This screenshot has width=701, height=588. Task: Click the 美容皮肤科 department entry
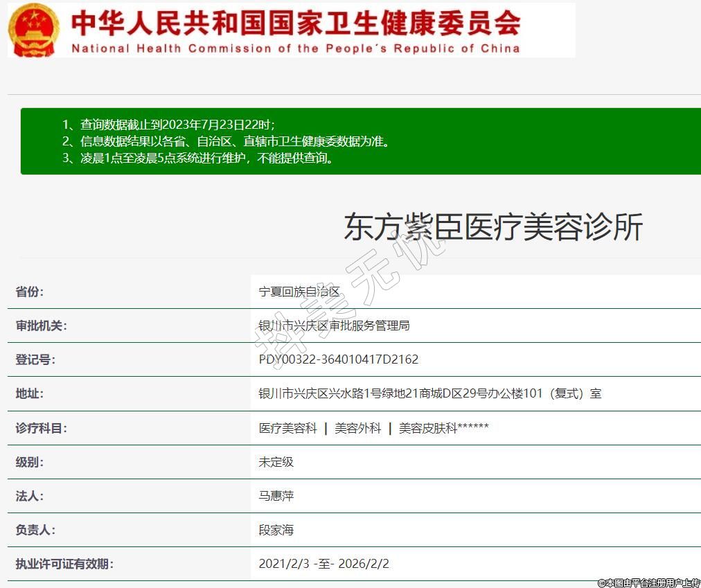(428, 428)
